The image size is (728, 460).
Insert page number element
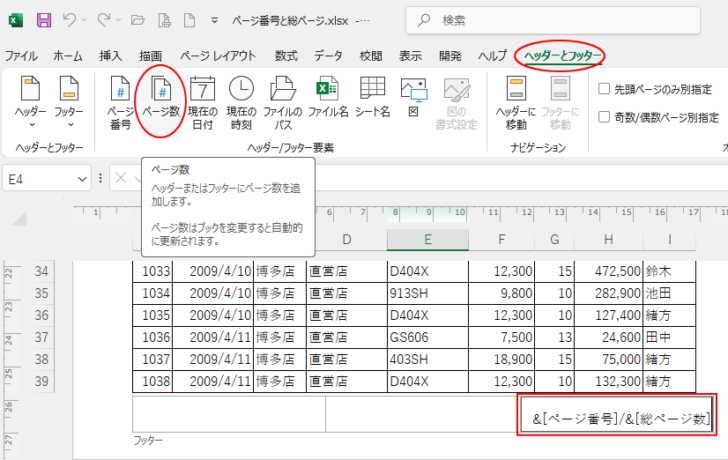(120, 103)
